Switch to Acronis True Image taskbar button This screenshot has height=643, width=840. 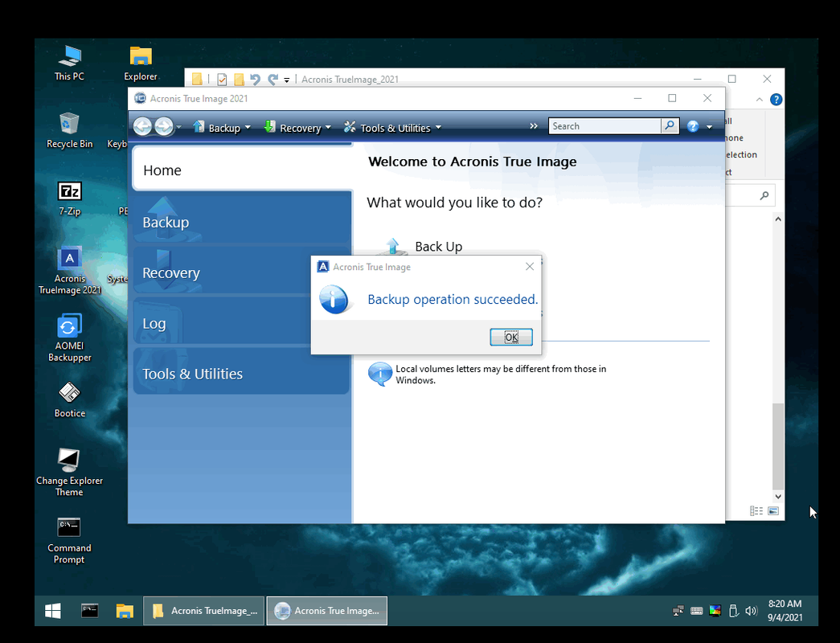(327, 611)
